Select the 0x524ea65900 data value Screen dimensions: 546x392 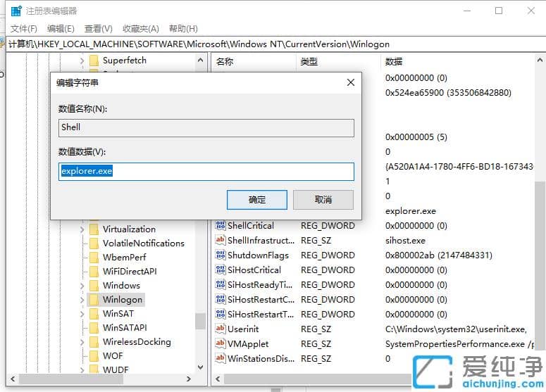coord(448,93)
